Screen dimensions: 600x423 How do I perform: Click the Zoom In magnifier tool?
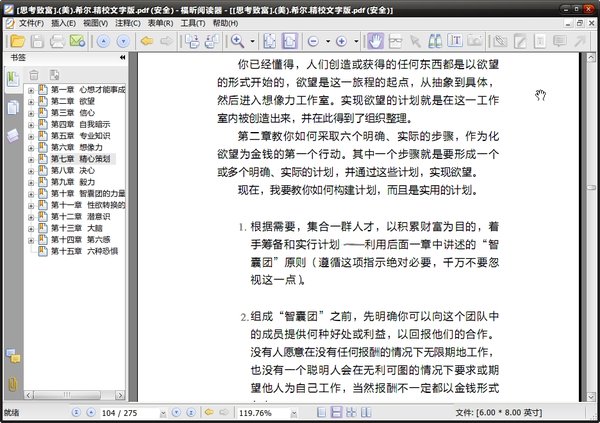point(237,41)
